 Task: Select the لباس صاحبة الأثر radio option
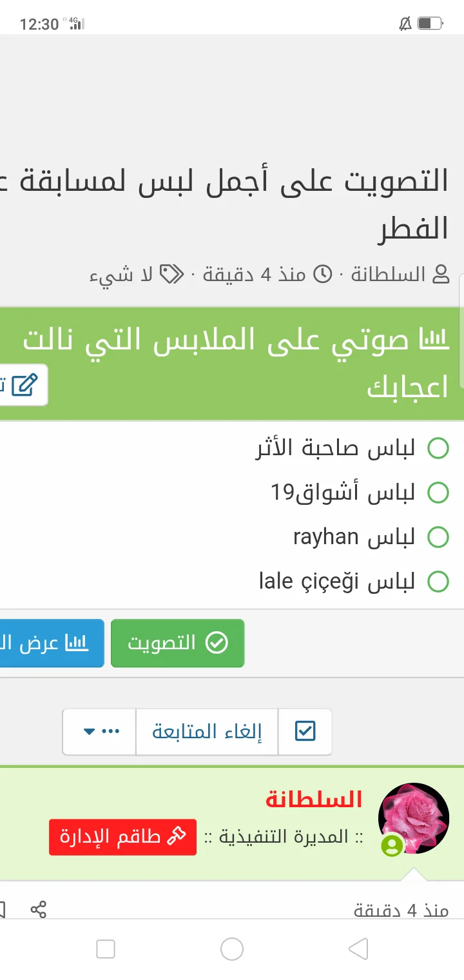pos(438,448)
